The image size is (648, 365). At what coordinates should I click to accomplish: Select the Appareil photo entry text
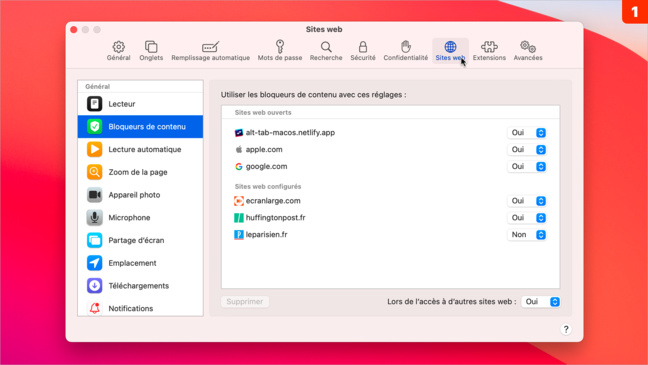coord(134,195)
